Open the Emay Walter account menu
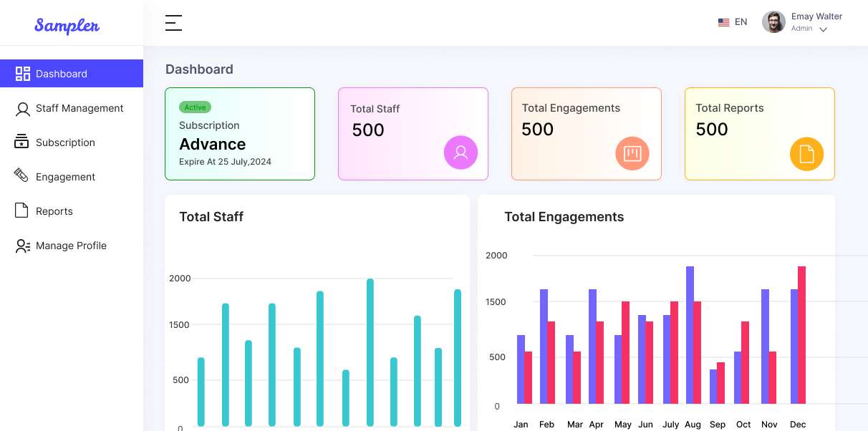The height and width of the screenshot is (431, 868). (816, 16)
